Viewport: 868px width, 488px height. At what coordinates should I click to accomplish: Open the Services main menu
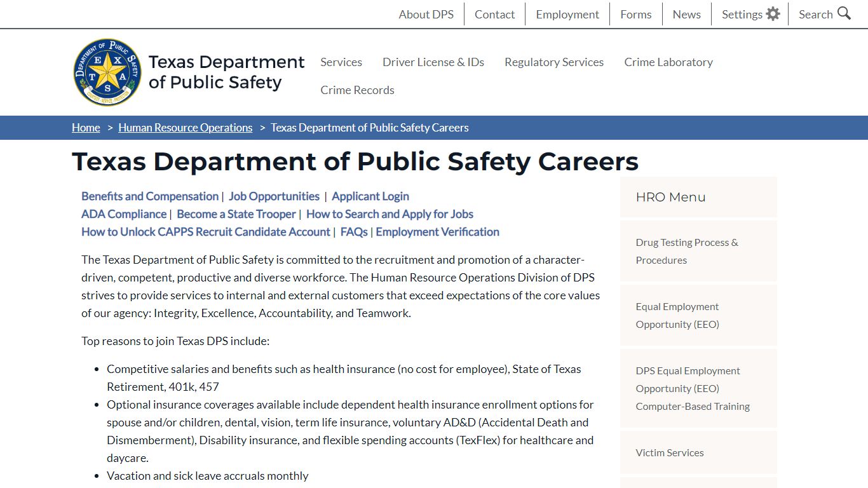pos(341,62)
